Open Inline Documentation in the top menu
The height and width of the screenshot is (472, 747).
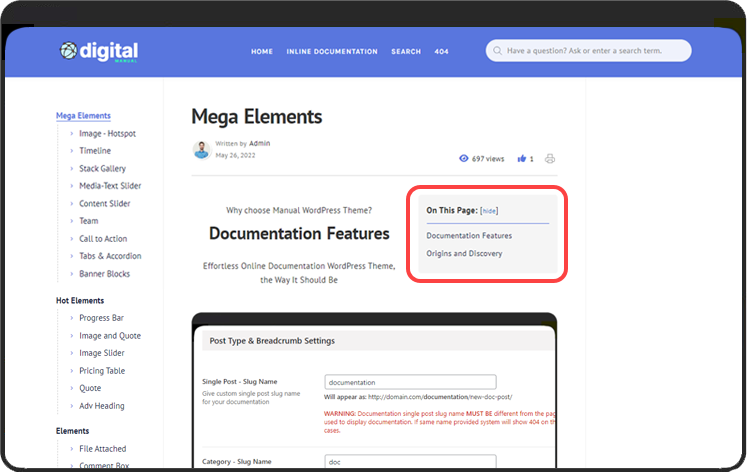tap(332, 51)
